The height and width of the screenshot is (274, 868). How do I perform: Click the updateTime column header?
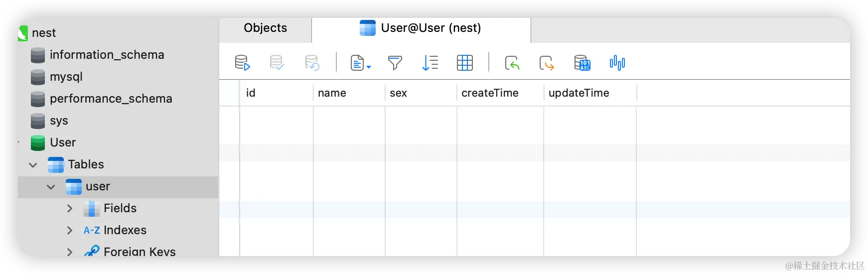(579, 93)
